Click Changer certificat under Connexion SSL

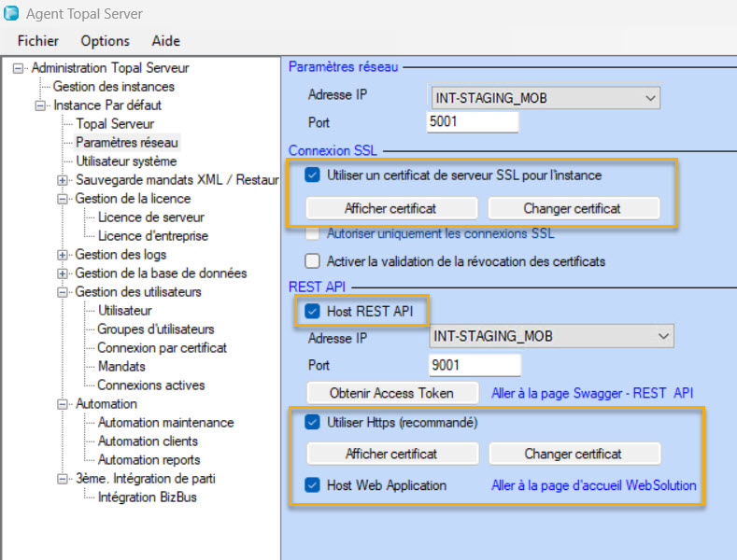point(574,208)
